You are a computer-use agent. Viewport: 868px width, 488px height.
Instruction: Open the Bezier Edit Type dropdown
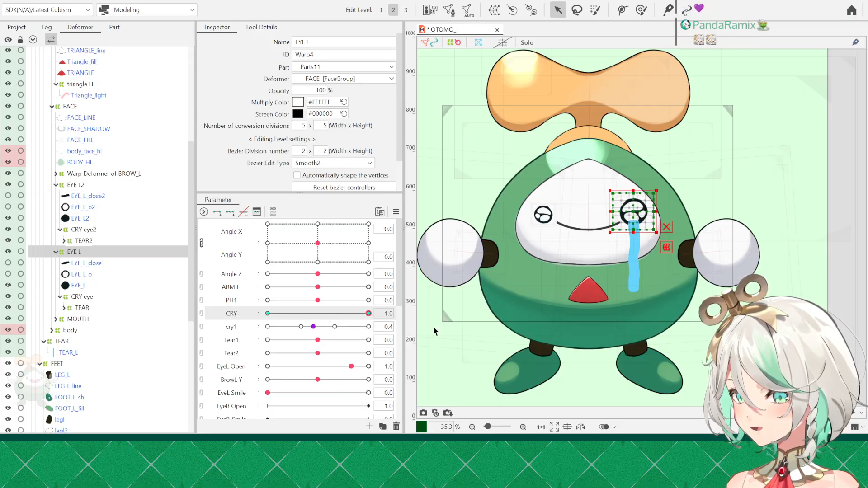[x=333, y=163]
